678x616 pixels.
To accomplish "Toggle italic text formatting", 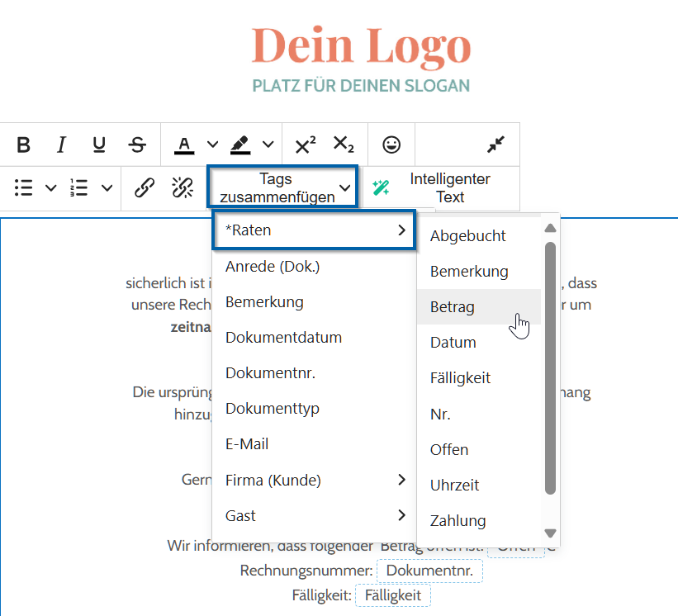I will [x=61, y=145].
